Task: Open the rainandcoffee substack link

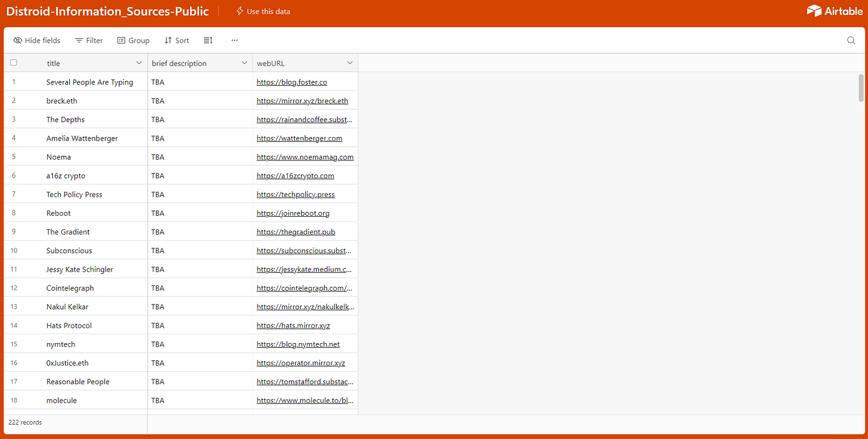Action: 305,120
